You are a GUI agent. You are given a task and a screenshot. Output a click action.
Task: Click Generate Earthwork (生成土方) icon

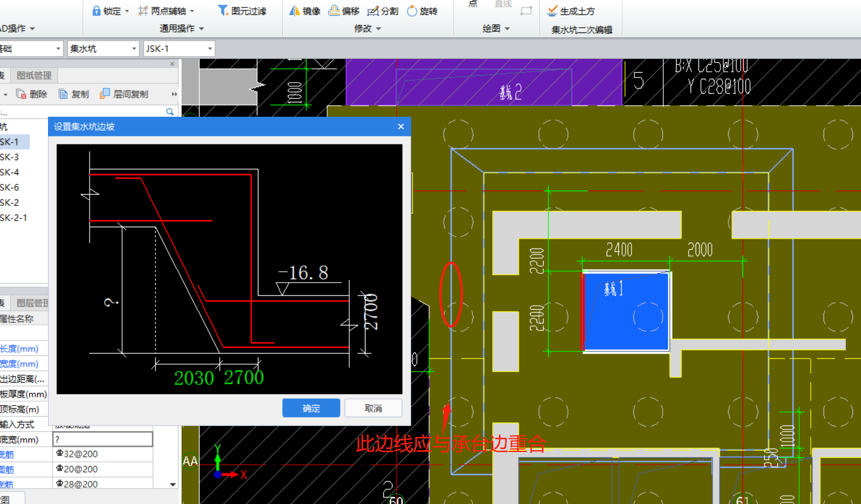(552, 10)
